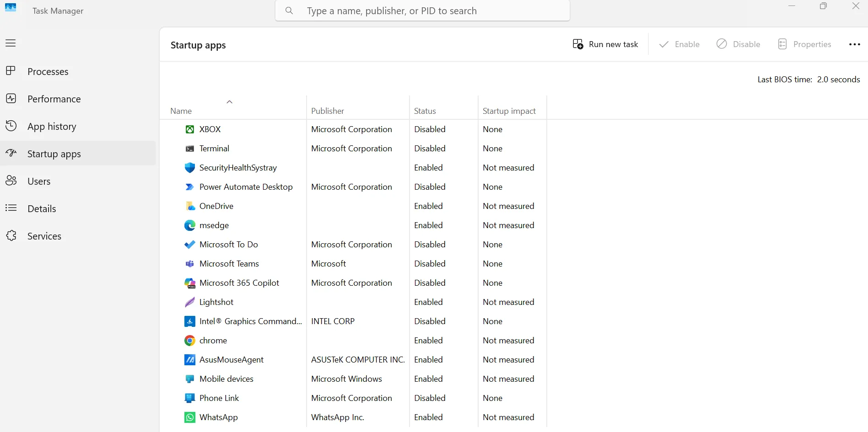868x432 pixels.
Task: Click the Mobile devices icon
Action: 190,379
